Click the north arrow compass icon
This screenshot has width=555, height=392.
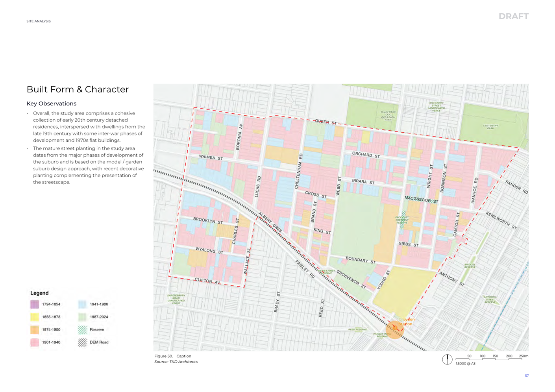pyautogui.click(x=447, y=359)
